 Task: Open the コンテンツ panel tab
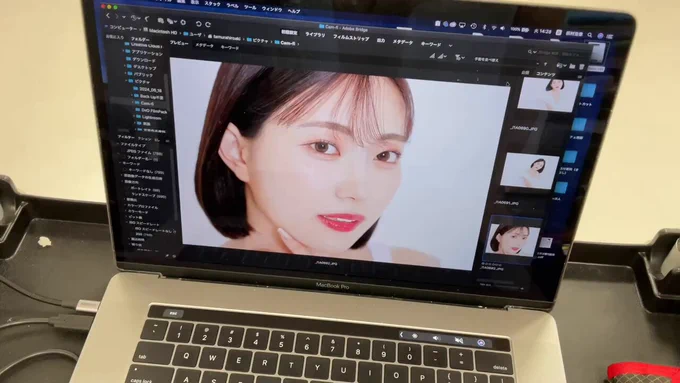click(546, 75)
